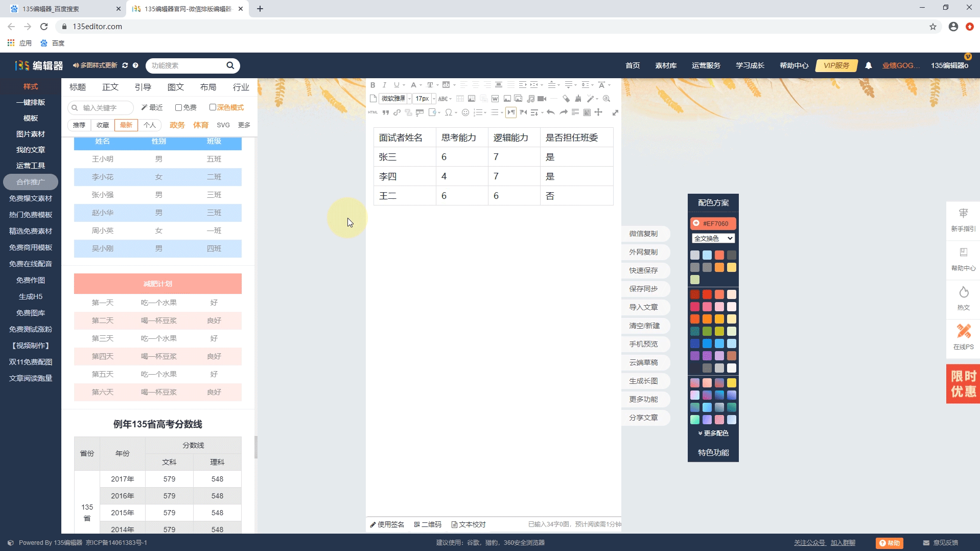Viewport: 980px width, 551px height.
Task: Open the notification bell
Action: pyautogui.click(x=868, y=65)
